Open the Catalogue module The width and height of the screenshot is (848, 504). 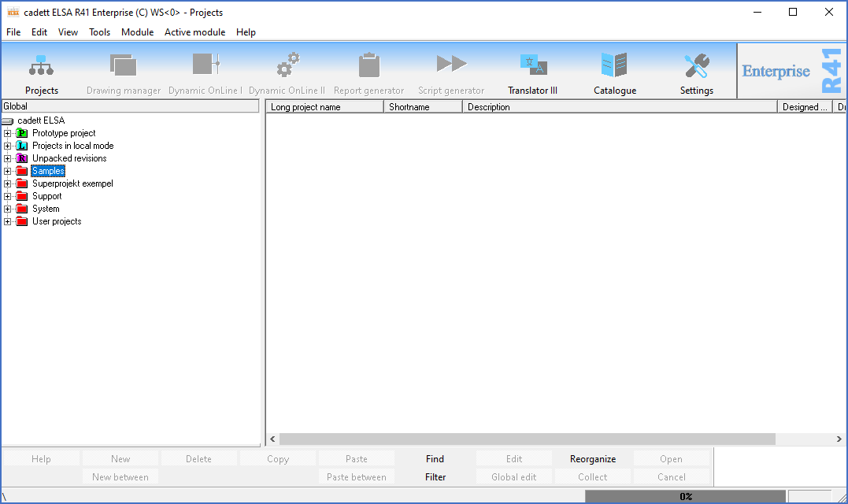pyautogui.click(x=614, y=65)
